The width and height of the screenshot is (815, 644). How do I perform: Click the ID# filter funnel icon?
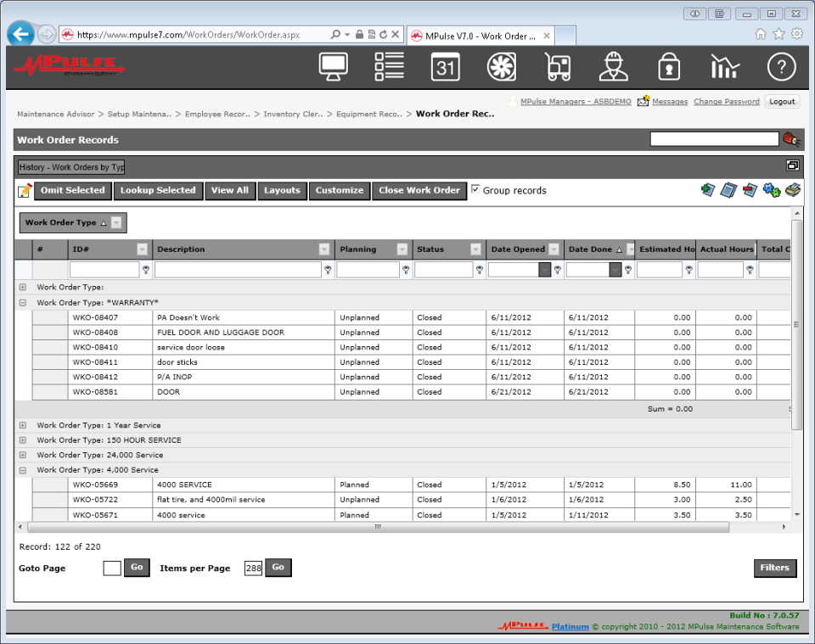pyautogui.click(x=146, y=270)
